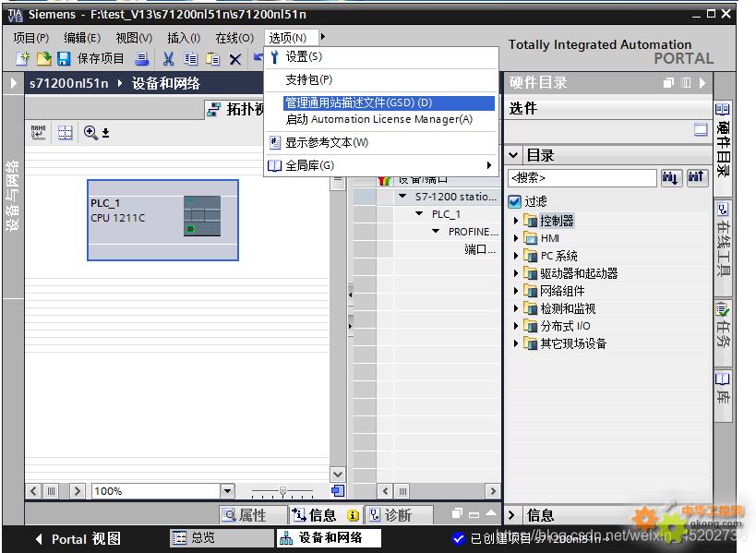The image size is (756, 553).
Task: Click the Delete X toolbar icon
Action: 234,59
